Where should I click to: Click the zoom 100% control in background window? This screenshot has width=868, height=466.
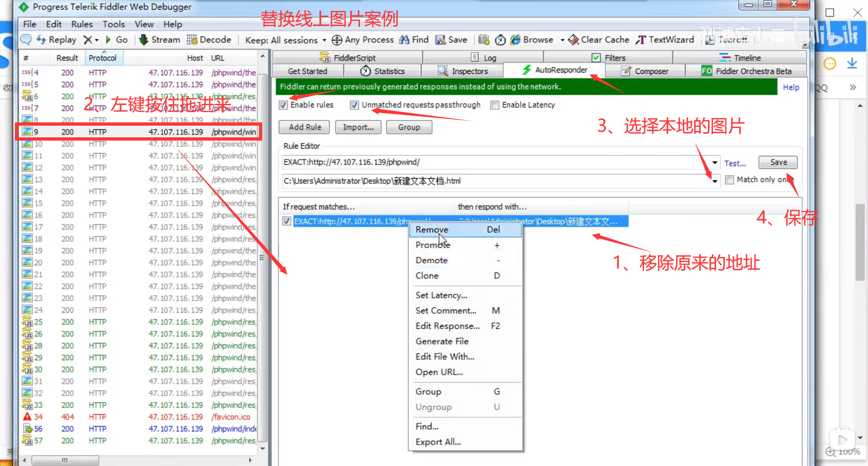click(x=843, y=452)
